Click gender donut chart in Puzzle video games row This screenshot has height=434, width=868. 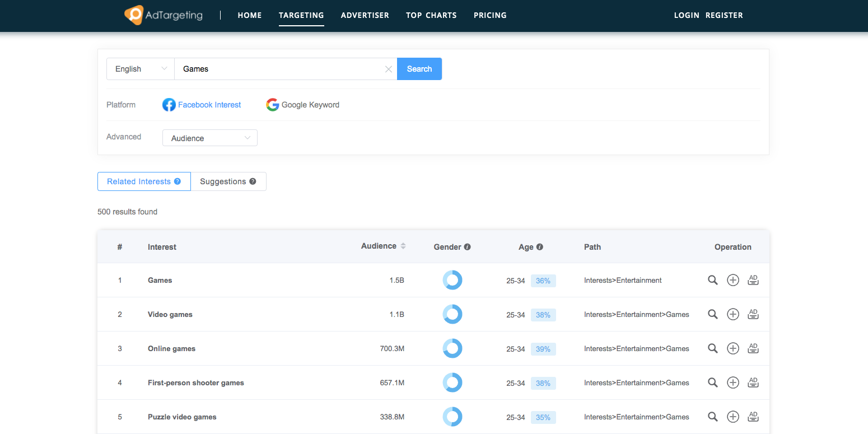452,417
